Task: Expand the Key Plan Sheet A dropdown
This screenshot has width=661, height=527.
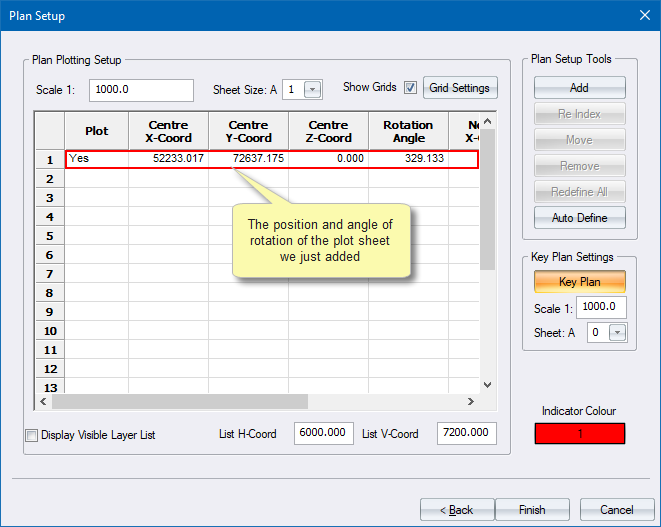Action: pyautogui.click(x=618, y=333)
